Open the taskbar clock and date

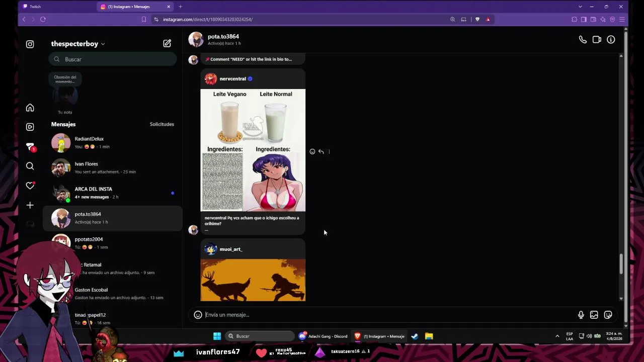[x=614, y=336]
